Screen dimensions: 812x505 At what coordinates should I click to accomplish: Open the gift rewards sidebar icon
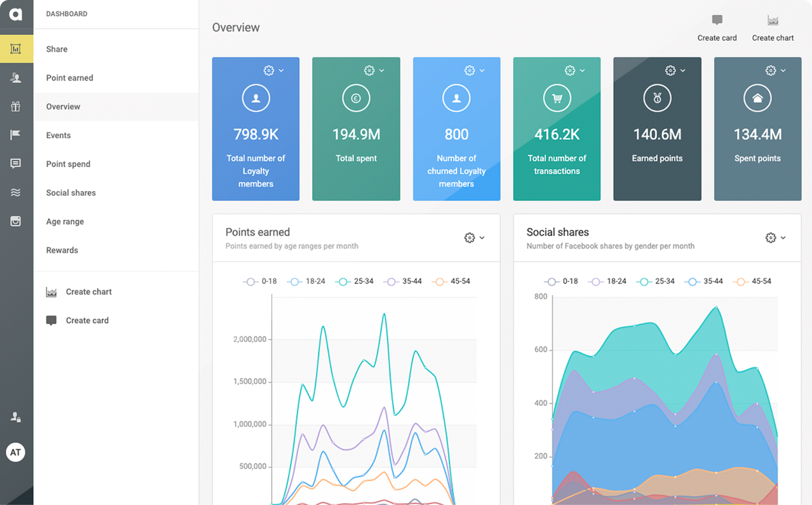click(x=15, y=106)
